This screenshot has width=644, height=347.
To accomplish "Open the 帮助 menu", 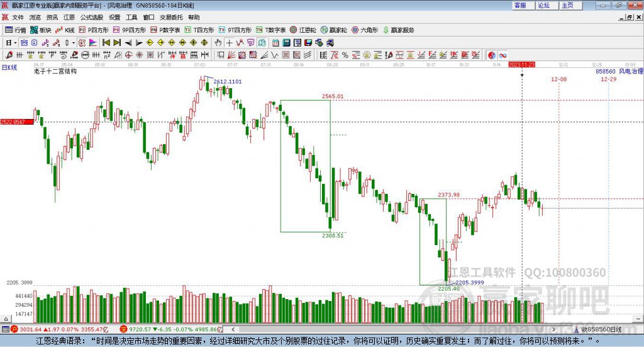I will click(194, 17).
